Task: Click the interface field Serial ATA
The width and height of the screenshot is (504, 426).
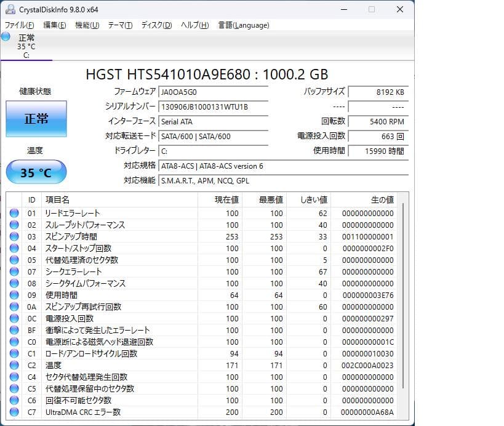Action: [x=213, y=122]
